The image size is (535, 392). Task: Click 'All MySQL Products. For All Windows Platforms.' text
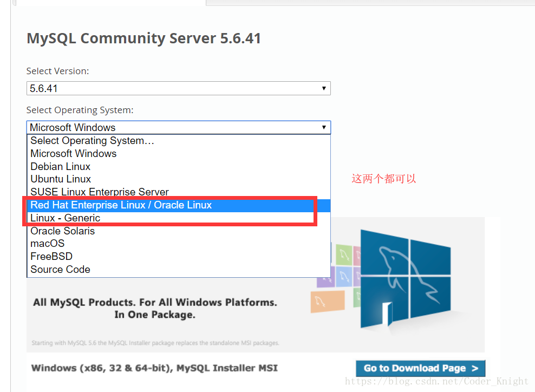(155, 302)
